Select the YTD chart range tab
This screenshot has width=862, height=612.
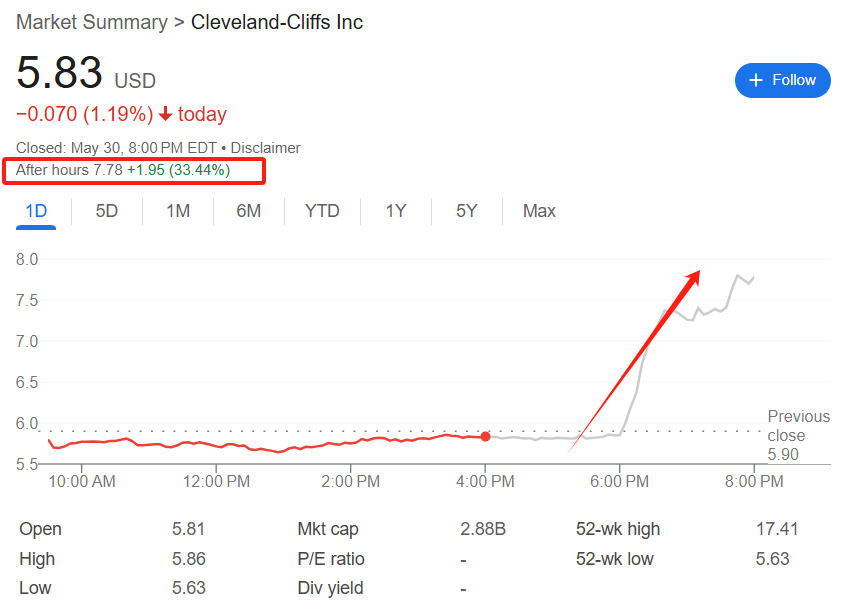click(x=322, y=211)
